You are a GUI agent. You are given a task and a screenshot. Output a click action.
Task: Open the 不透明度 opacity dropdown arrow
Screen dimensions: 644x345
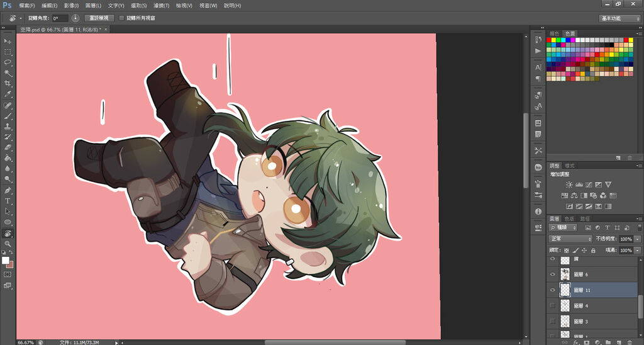tap(638, 239)
